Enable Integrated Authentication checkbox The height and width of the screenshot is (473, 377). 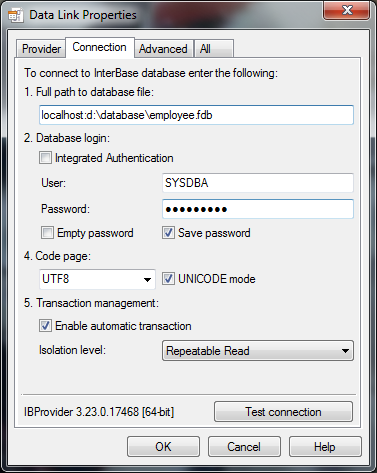tap(45, 158)
